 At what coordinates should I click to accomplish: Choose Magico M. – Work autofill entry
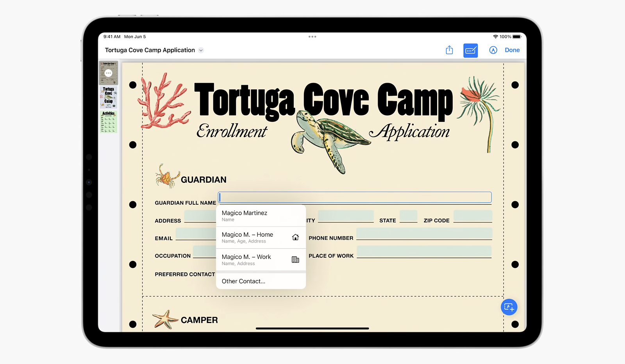[261, 260]
